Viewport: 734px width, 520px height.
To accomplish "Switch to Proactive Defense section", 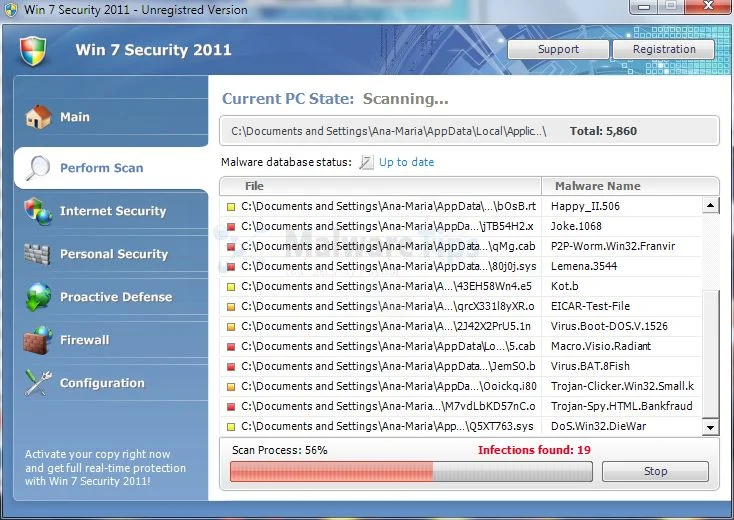I will pyautogui.click(x=111, y=297).
